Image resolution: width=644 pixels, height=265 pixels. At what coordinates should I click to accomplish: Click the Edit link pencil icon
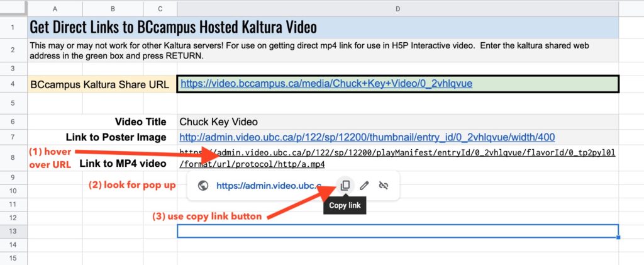364,186
